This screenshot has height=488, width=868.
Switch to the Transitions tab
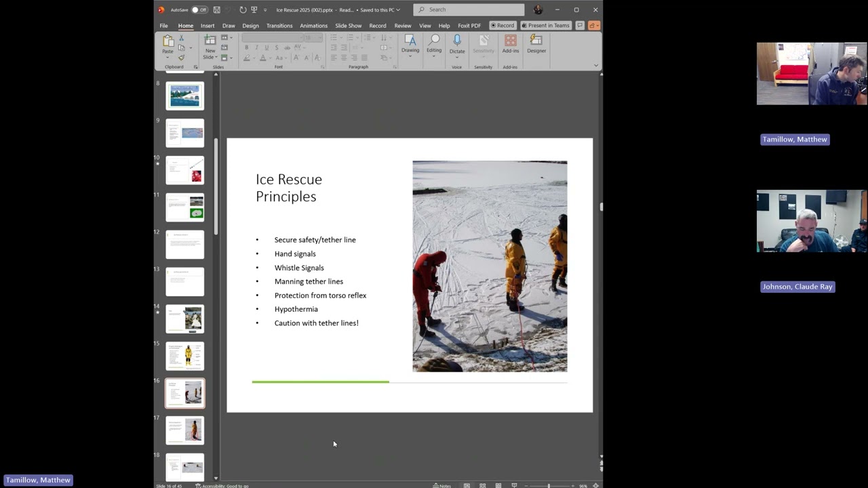coord(279,26)
